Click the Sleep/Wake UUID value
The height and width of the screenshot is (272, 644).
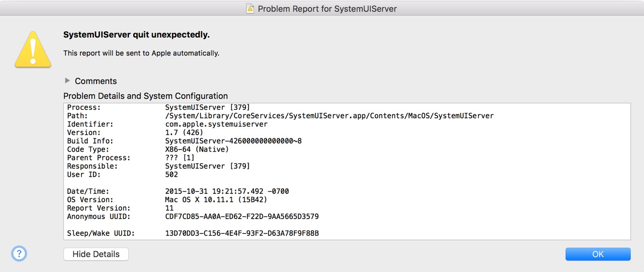point(242,233)
